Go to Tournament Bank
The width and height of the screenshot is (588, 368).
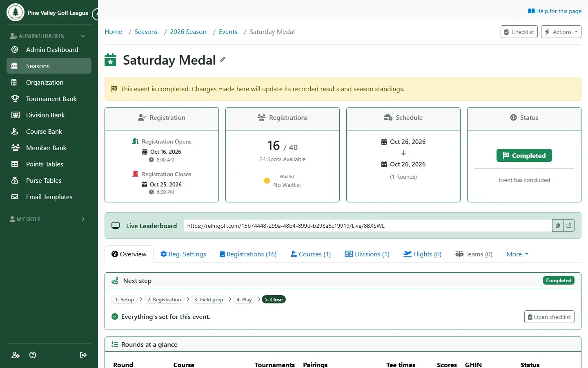pyautogui.click(x=49, y=99)
